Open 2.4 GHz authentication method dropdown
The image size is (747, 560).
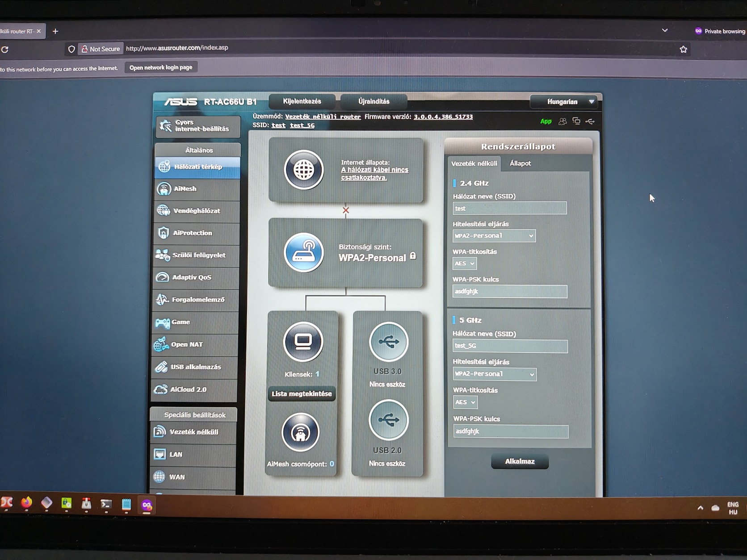click(494, 236)
